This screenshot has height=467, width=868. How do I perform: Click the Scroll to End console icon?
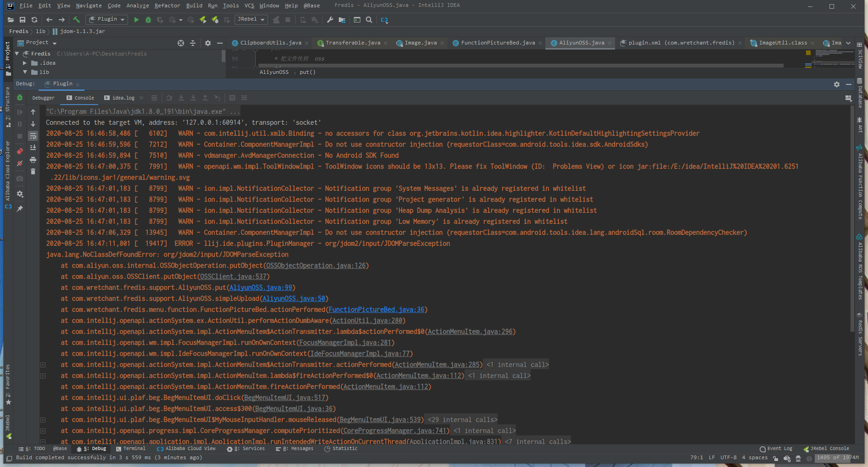pyautogui.click(x=33, y=148)
